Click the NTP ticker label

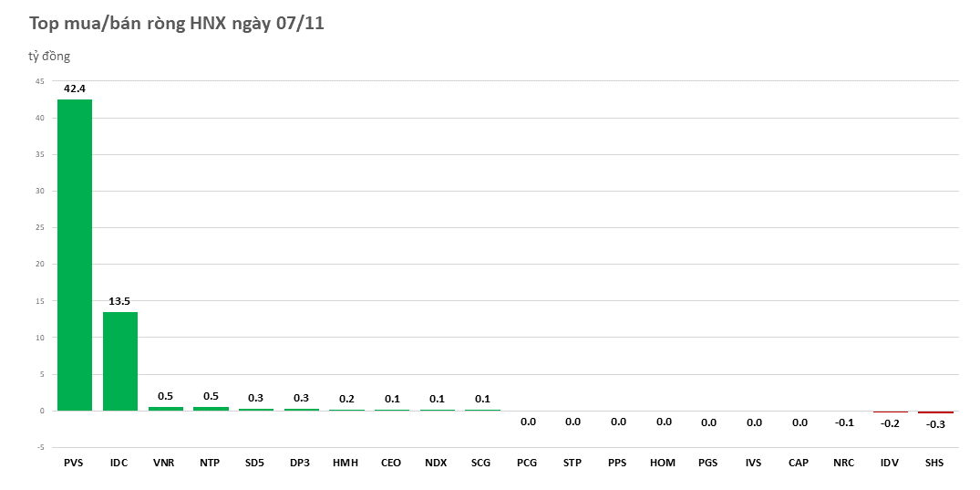pyautogui.click(x=211, y=463)
